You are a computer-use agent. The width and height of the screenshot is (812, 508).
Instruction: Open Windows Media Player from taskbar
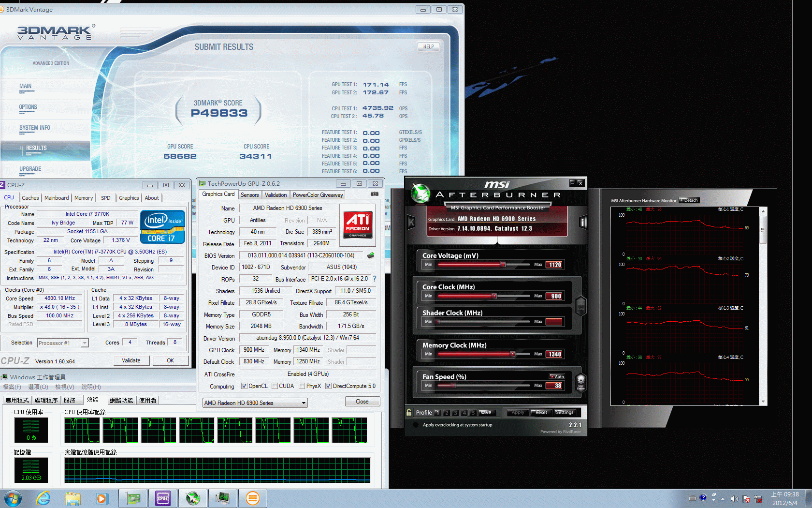click(x=101, y=498)
